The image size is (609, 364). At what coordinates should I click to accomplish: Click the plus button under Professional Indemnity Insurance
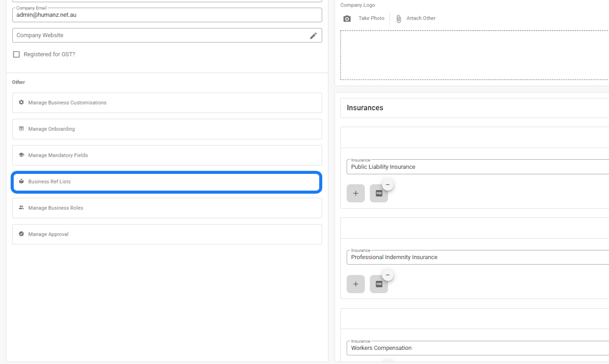pos(356,284)
